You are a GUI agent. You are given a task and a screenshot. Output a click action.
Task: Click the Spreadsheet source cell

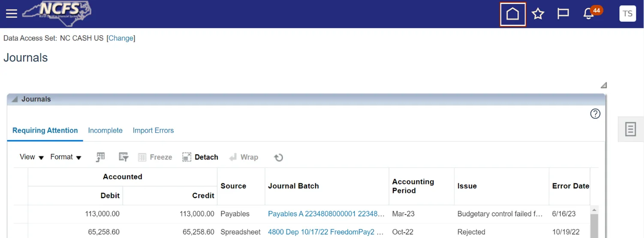(241, 232)
